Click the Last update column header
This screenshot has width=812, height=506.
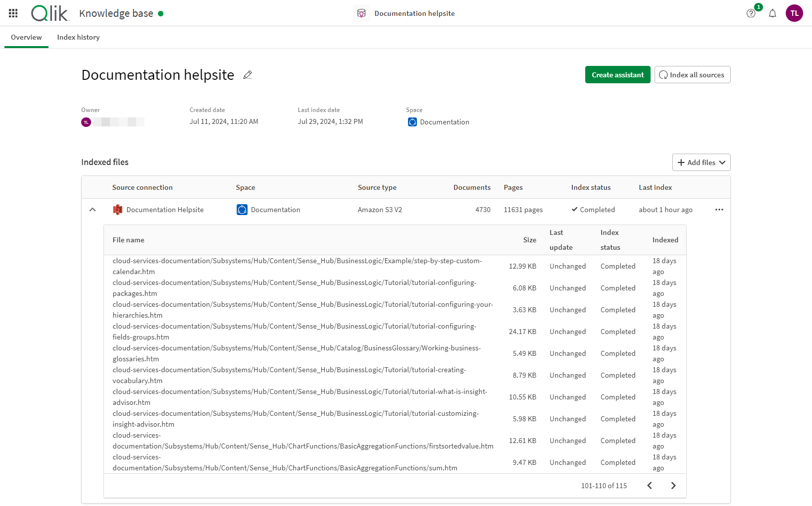(x=561, y=240)
